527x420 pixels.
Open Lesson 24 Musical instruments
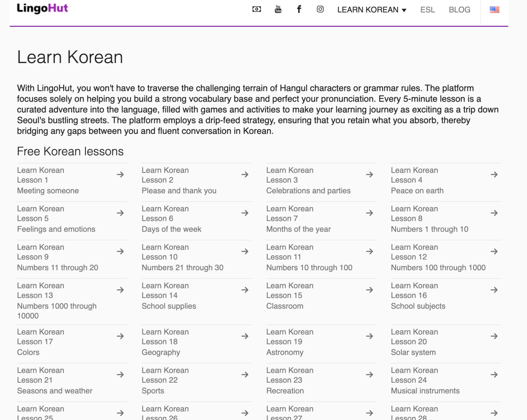[x=425, y=380]
